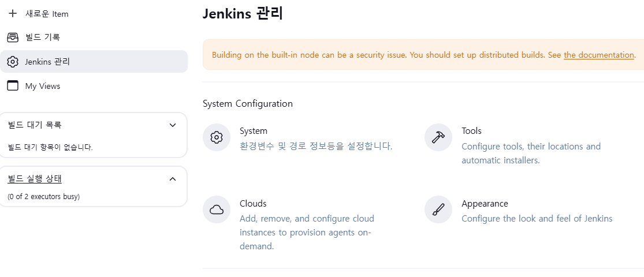This screenshot has width=644, height=277.
Task: Click the System gear icon
Action: [x=217, y=137]
